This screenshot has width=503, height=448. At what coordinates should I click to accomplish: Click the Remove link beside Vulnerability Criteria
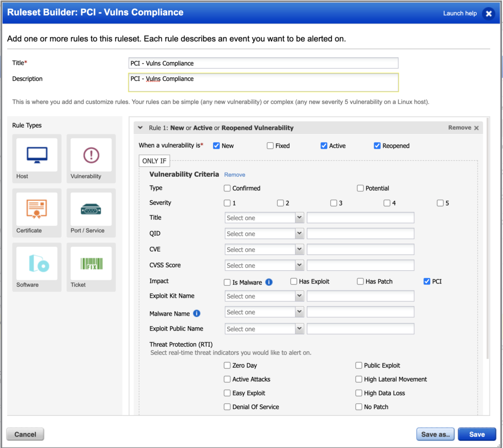235,175
